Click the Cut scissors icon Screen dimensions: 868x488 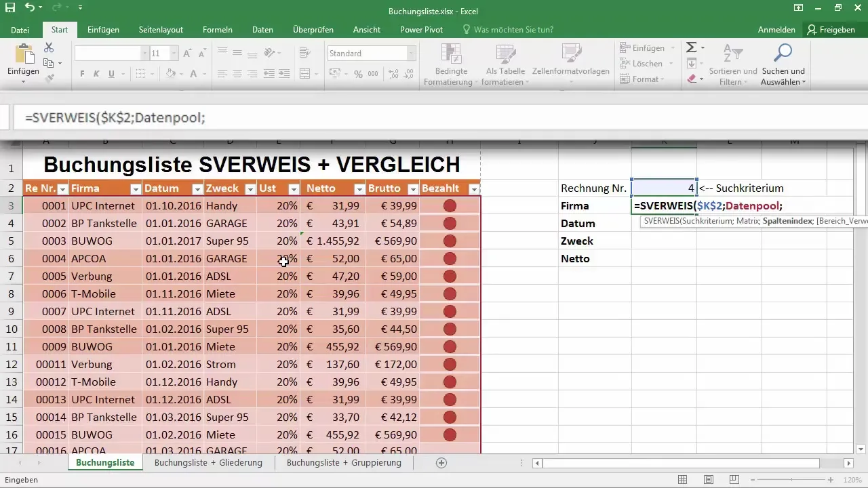(49, 47)
